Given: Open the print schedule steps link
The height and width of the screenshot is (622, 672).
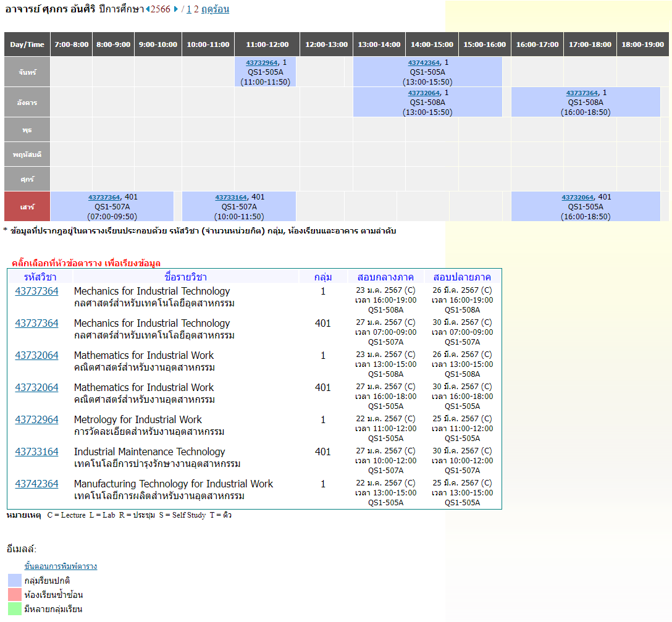Looking at the screenshot, I should (61, 566).
